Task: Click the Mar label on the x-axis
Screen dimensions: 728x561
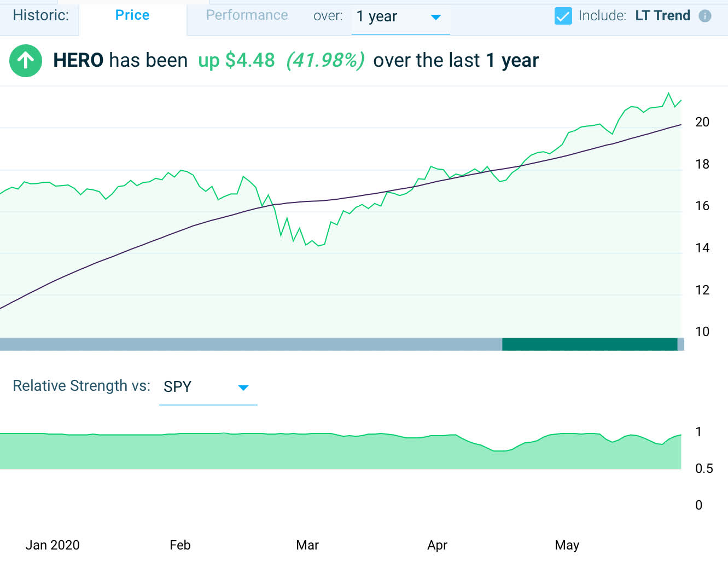Action: tap(307, 545)
